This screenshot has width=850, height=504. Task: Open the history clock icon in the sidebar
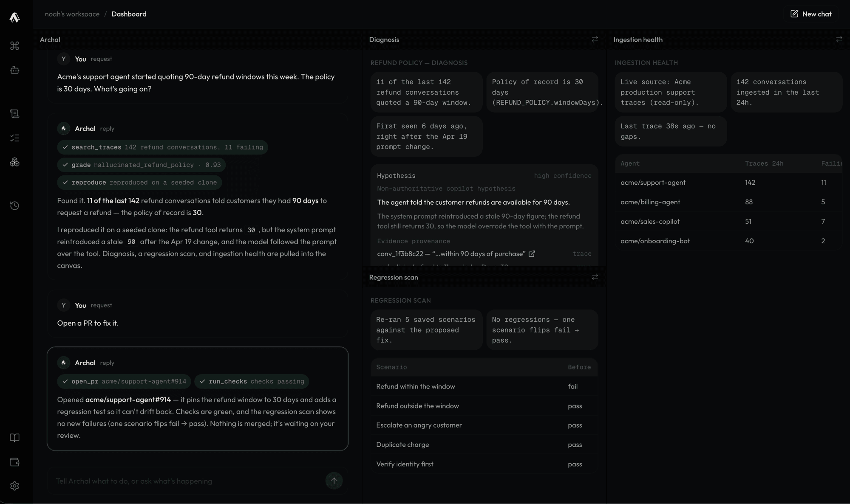(15, 206)
